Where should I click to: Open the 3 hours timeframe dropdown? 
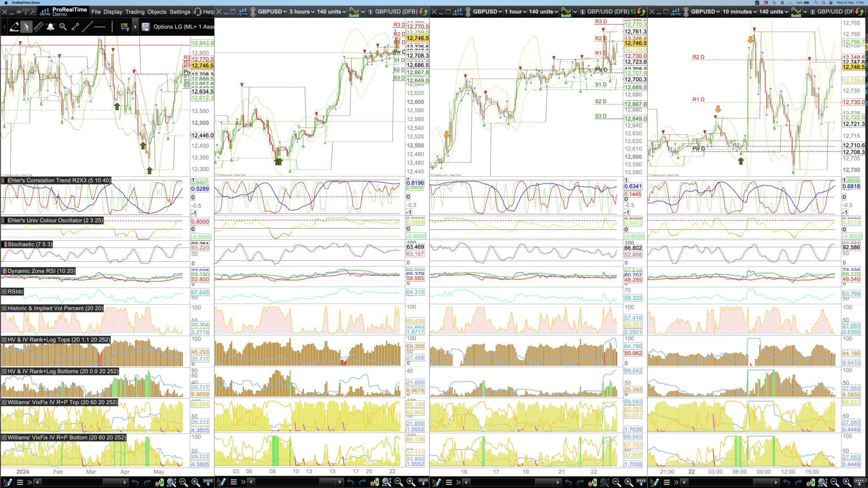pyautogui.click(x=302, y=12)
